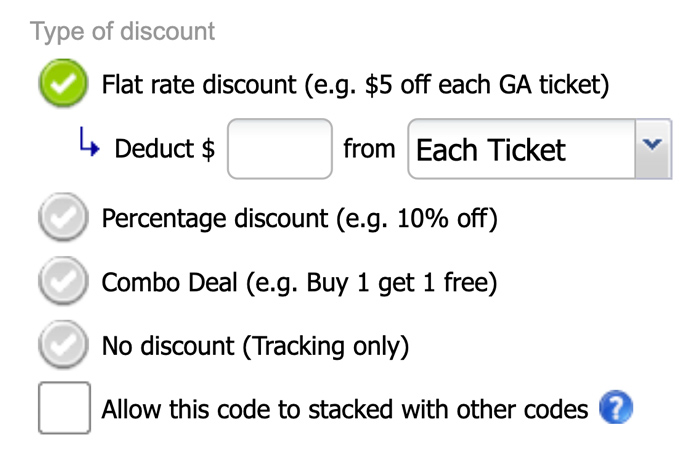Click the "Combo Deal" label text

pyautogui.click(x=172, y=283)
